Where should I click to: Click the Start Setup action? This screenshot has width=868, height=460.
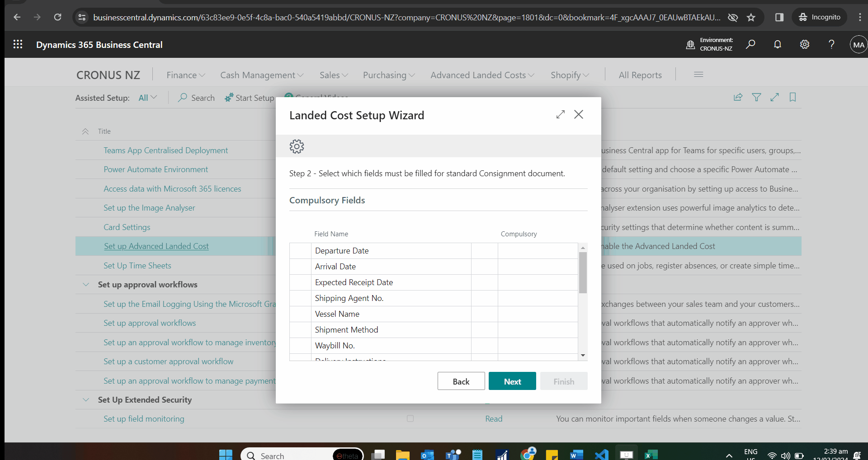(250, 98)
